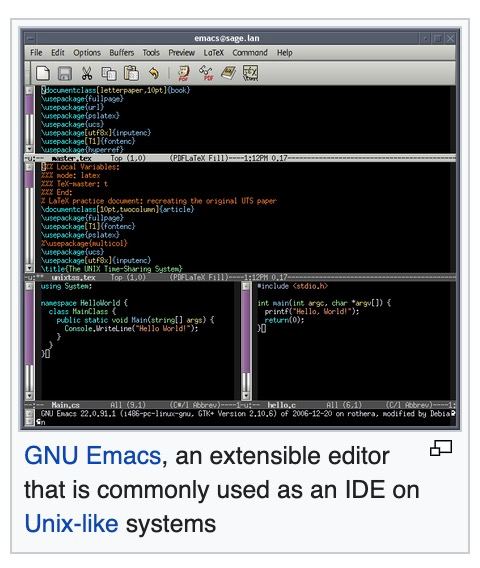
Task: Click the master.tex mode line name
Action: (x=71, y=158)
